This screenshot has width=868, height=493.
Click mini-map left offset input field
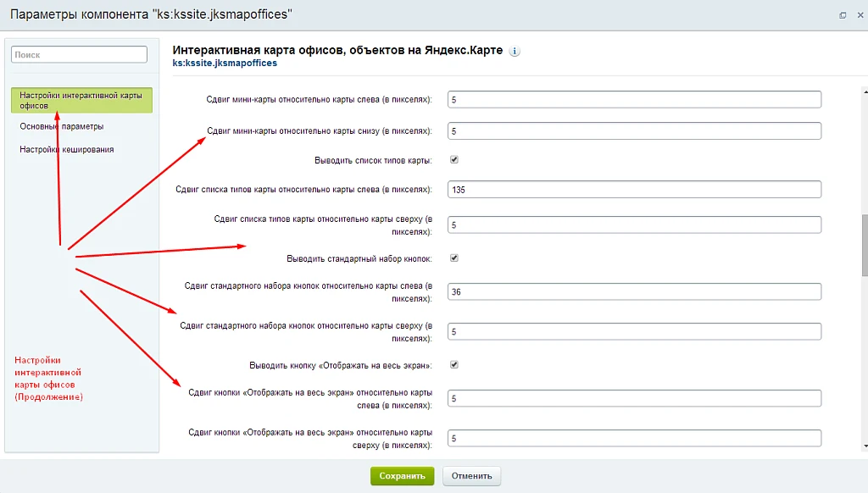click(x=634, y=100)
